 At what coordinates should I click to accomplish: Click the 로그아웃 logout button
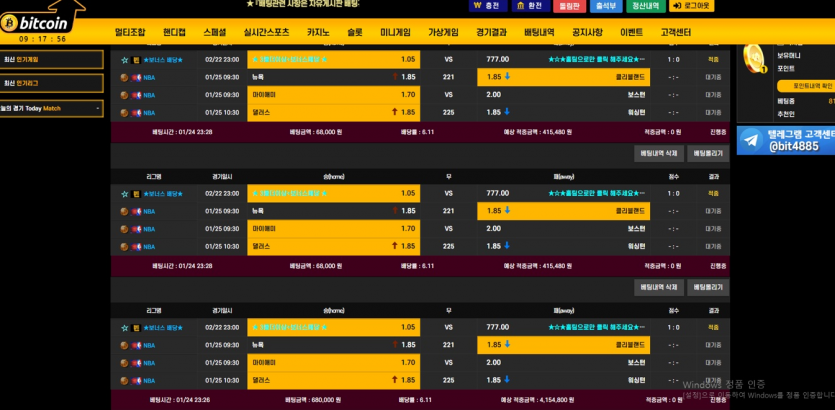(x=693, y=6)
